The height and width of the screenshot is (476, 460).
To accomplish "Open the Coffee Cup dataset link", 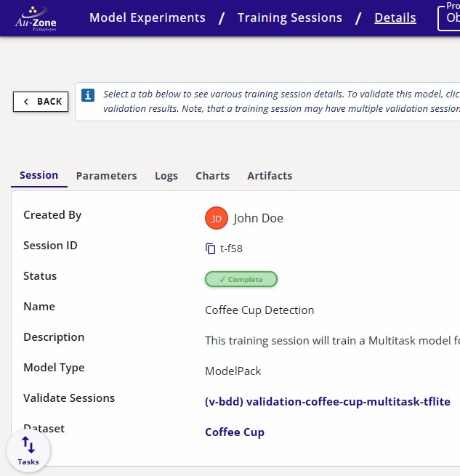I will [x=235, y=432].
